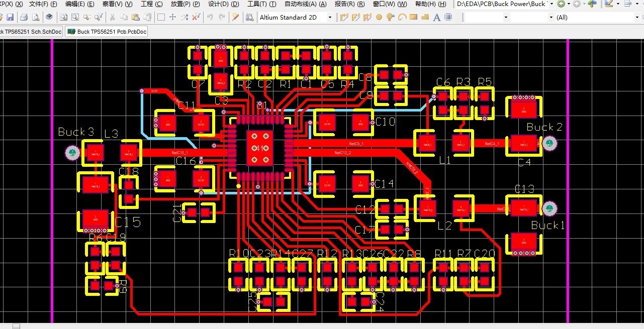The height and width of the screenshot is (329, 644).
Task: Click the Buck1 output test point pad
Action: pyautogui.click(x=550, y=208)
